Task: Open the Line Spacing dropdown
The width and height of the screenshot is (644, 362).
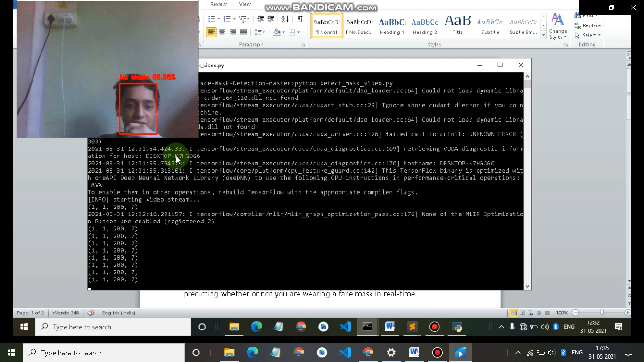Action: 260,32
